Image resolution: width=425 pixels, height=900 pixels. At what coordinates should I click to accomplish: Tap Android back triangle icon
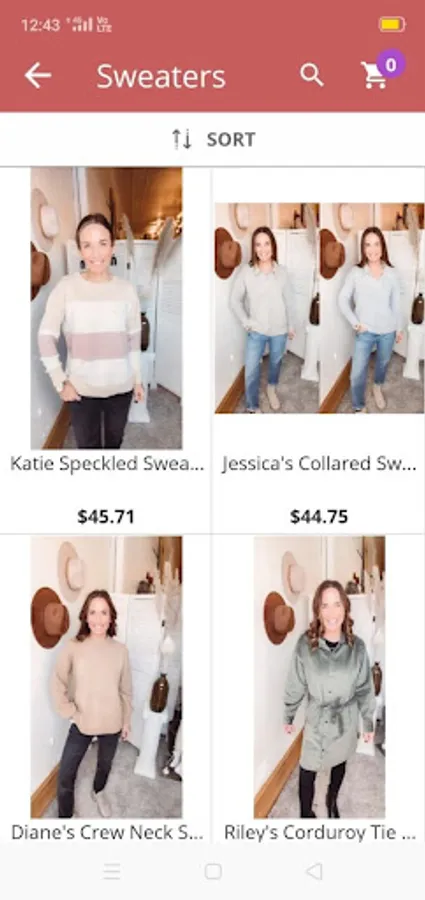(x=314, y=871)
